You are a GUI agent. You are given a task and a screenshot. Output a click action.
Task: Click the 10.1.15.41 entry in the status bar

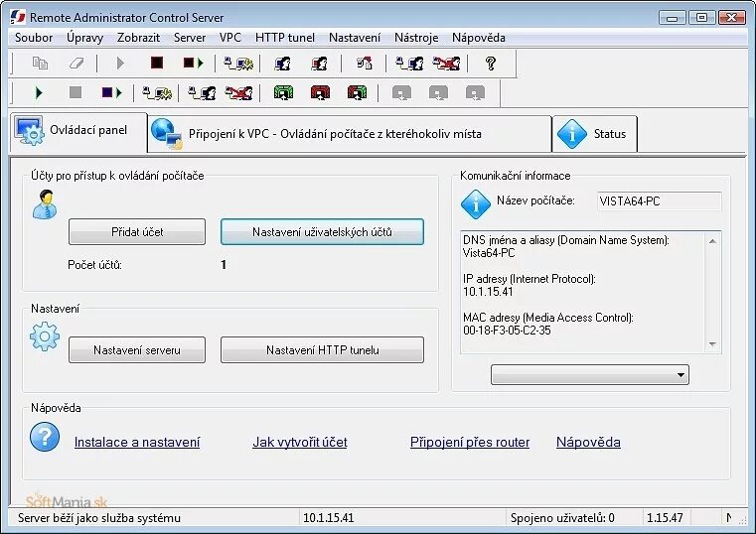coord(329,518)
